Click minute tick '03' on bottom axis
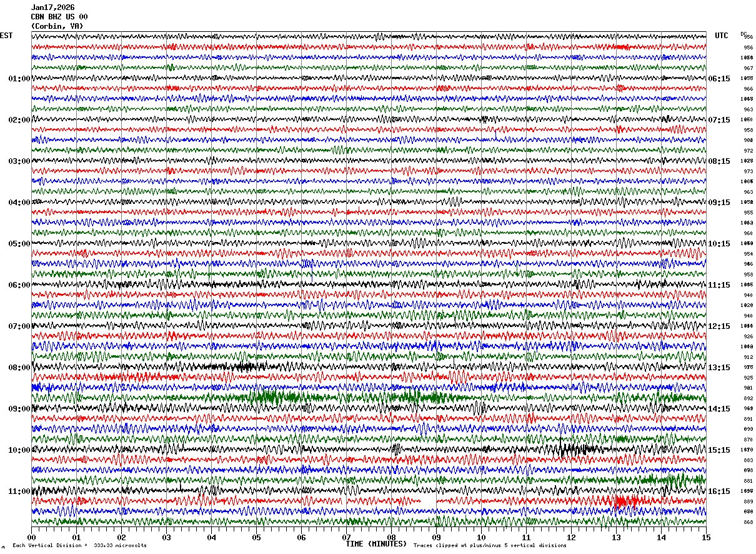 point(166,537)
